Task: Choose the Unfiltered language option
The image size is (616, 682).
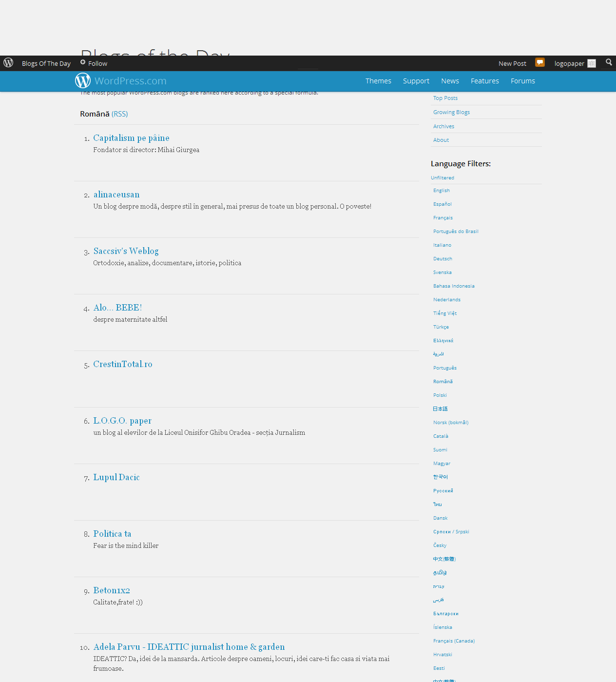Action: point(442,178)
